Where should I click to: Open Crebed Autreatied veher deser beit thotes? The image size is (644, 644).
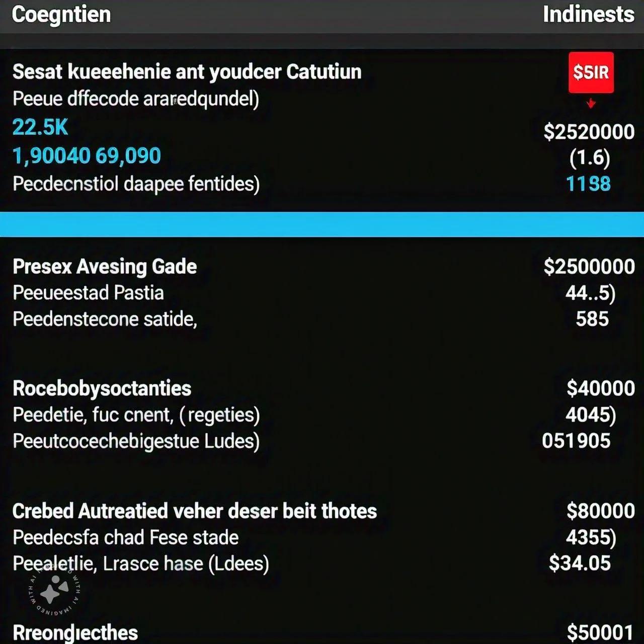(195, 511)
